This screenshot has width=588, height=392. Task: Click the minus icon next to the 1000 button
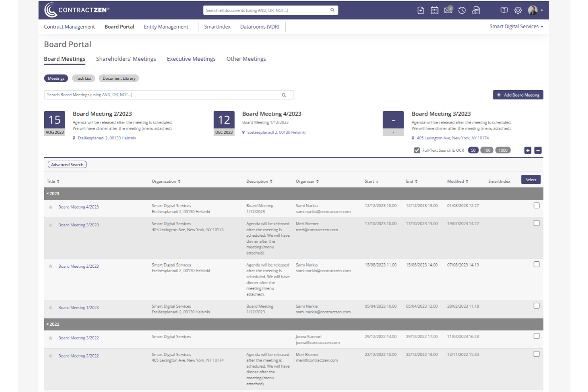coord(538,150)
